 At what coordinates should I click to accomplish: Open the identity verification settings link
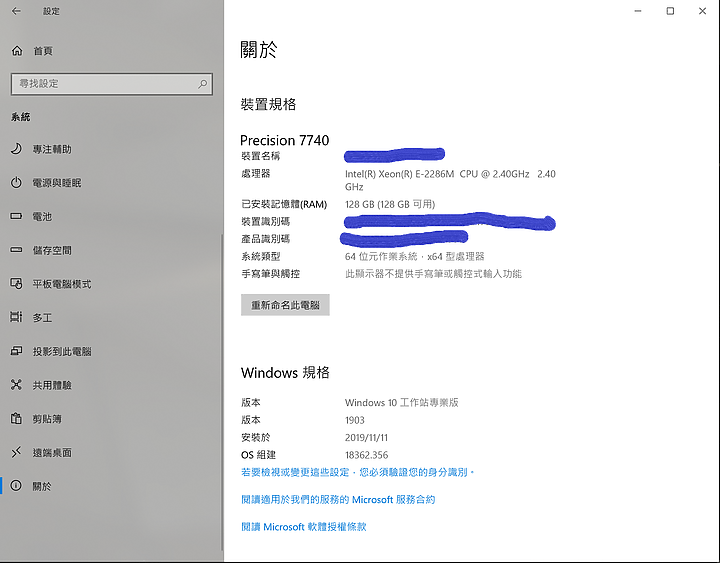pos(357,472)
